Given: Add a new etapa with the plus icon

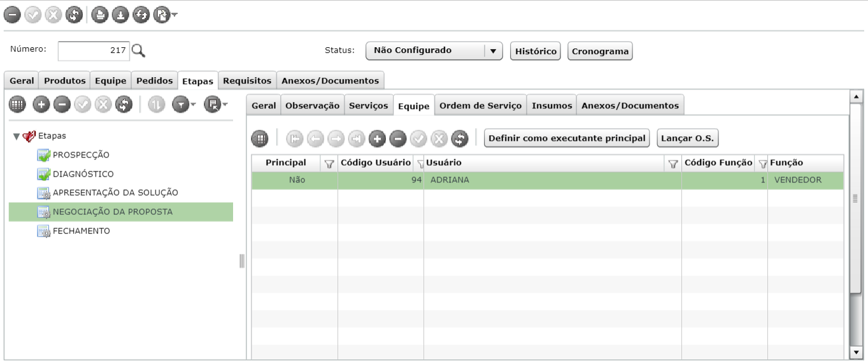Looking at the screenshot, I should (x=41, y=105).
